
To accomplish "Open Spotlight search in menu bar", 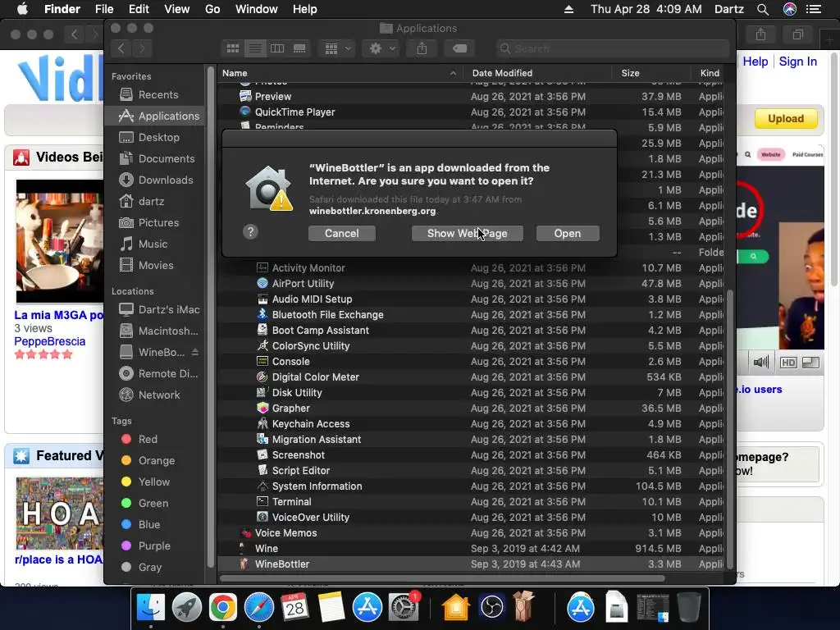I will click(763, 9).
